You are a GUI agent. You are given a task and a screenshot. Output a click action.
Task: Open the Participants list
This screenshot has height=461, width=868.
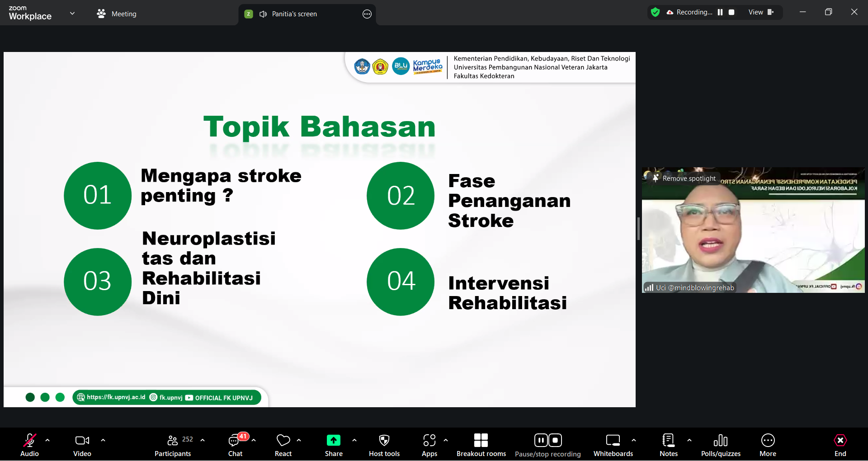pyautogui.click(x=173, y=445)
